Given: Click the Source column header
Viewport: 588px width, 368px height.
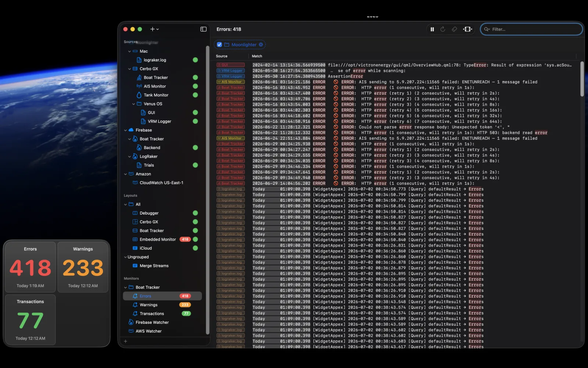Looking at the screenshot, I should coord(222,56).
